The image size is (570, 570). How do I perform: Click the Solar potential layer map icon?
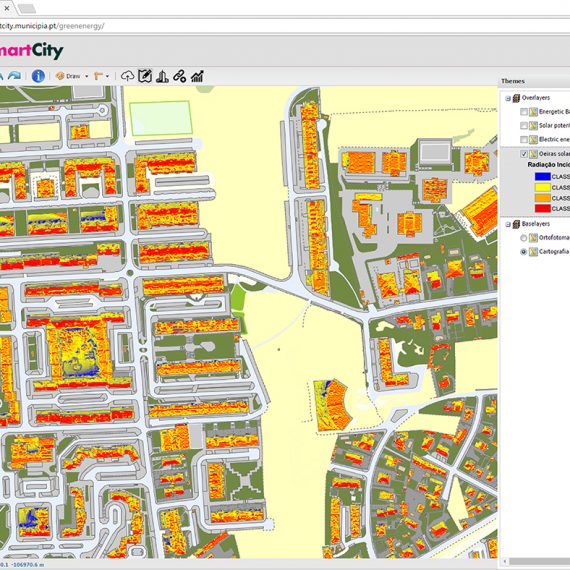pos(533,126)
